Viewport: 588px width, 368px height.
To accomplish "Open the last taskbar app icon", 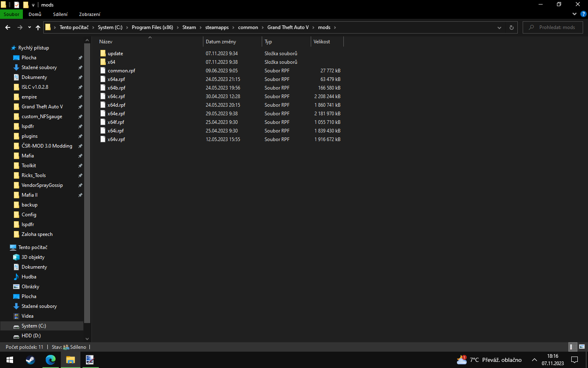I will point(90,360).
